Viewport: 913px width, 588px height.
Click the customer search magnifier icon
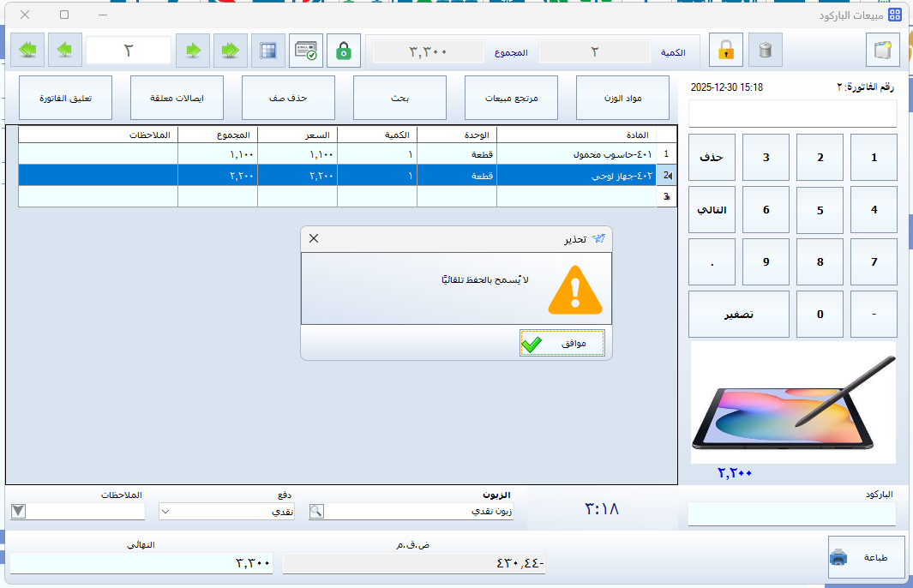[x=316, y=511]
